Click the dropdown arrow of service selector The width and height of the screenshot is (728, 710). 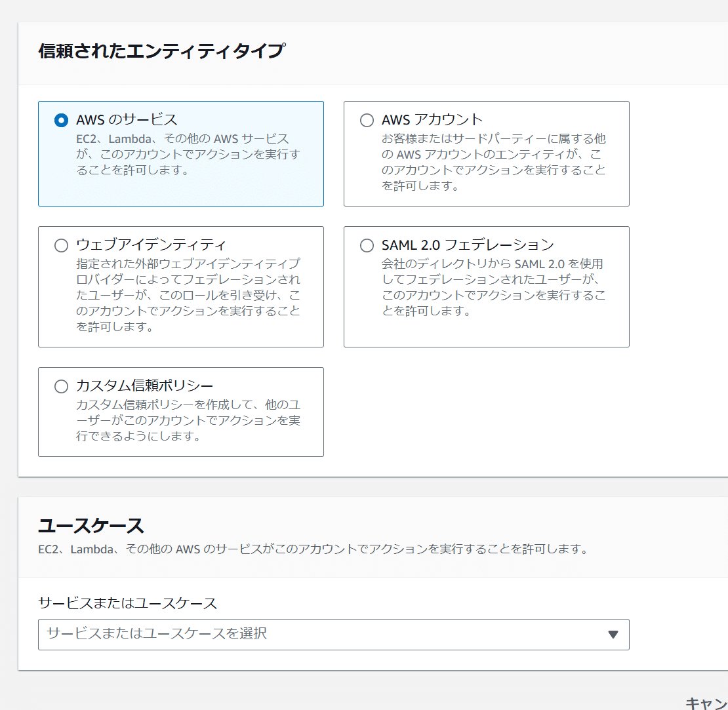pos(613,635)
